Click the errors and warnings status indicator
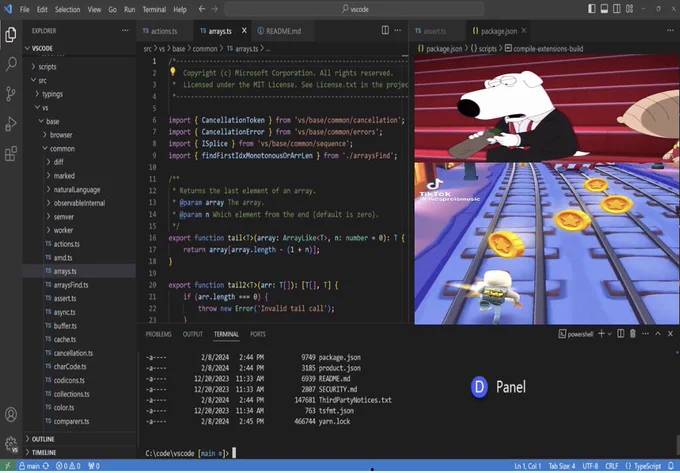Viewport: 680px width, 473px height. point(68,466)
